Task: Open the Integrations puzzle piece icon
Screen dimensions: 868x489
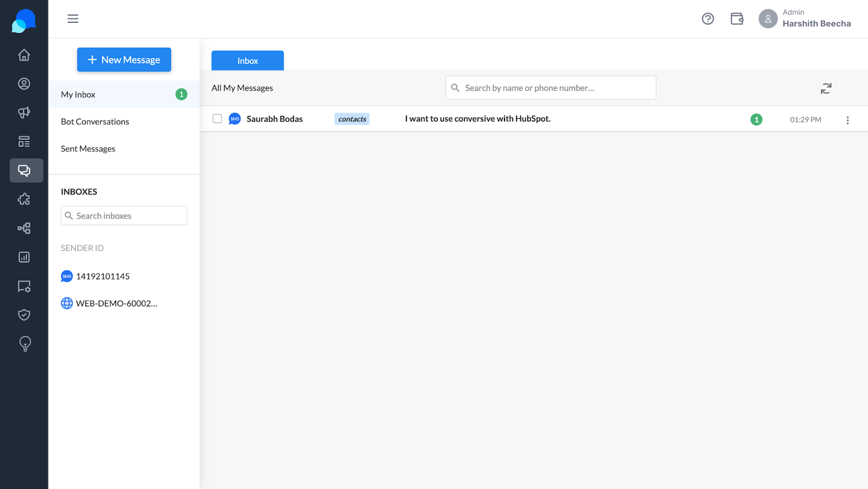Action: pos(24,200)
